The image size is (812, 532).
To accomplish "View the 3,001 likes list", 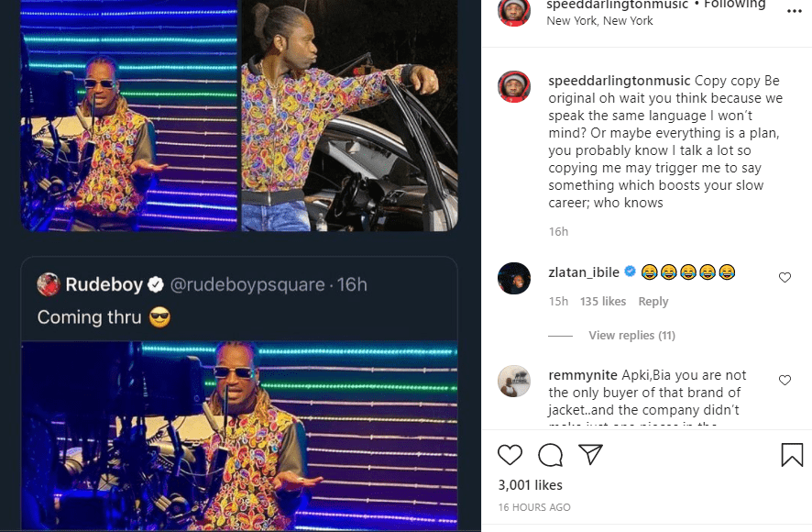I will (530, 485).
